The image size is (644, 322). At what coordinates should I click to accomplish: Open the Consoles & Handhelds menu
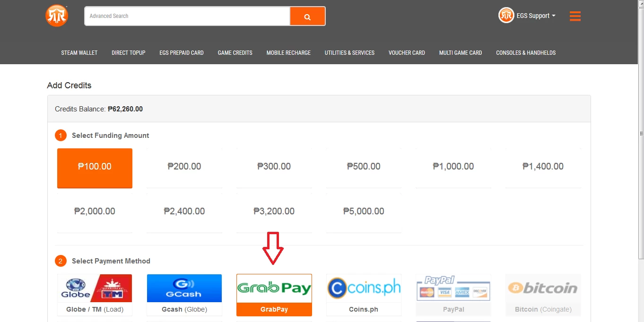(526, 53)
